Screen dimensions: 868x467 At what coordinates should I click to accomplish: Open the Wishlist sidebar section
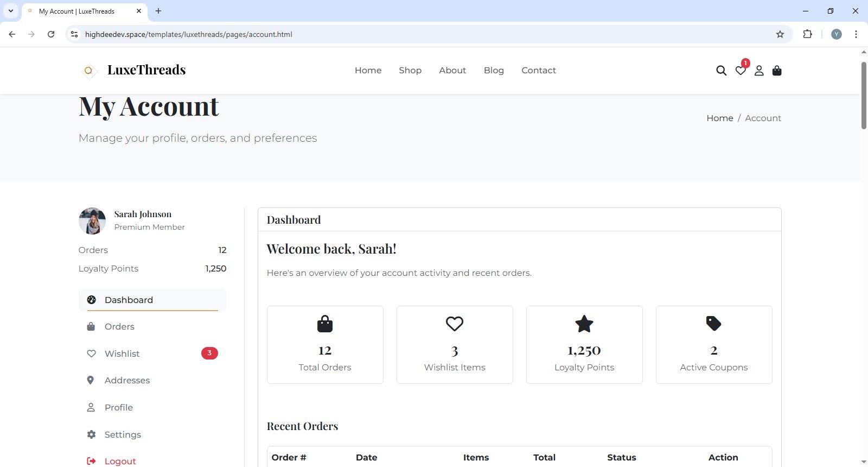point(122,354)
